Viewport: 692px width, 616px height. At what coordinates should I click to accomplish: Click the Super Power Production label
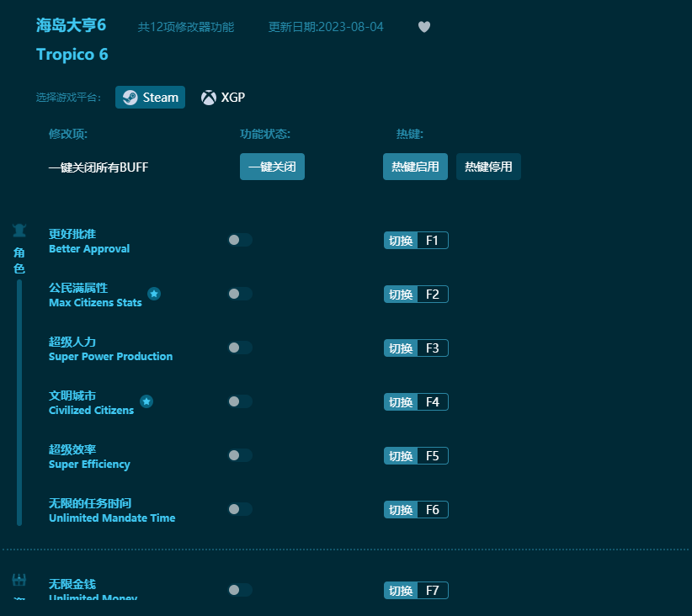point(111,357)
